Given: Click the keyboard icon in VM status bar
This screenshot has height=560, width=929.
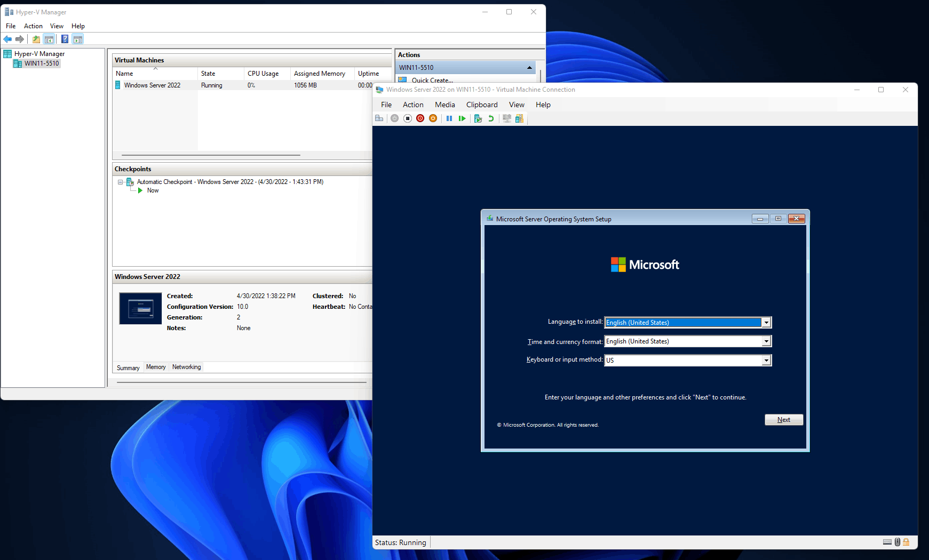Looking at the screenshot, I should point(887,542).
